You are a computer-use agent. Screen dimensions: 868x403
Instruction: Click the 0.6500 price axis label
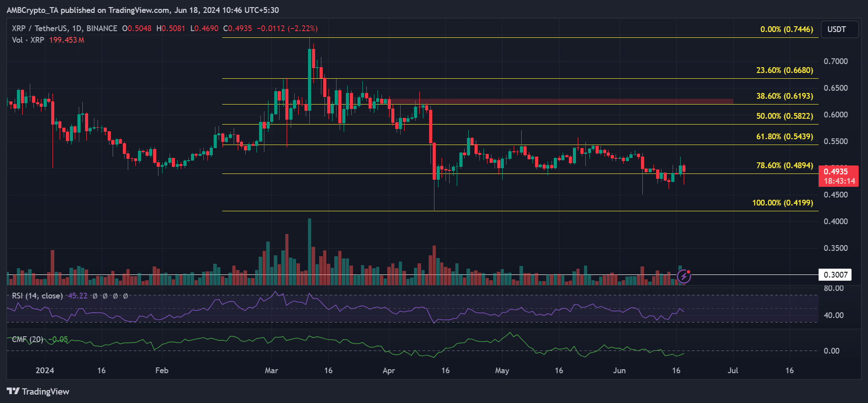836,88
